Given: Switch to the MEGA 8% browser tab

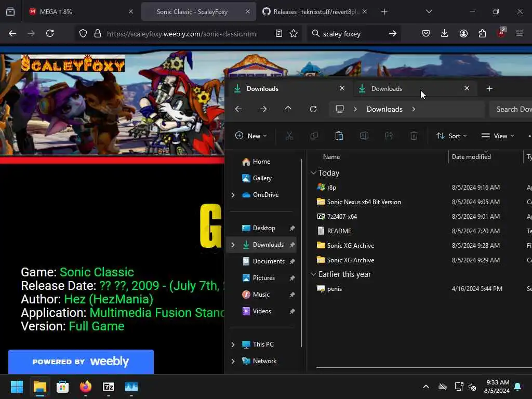Looking at the screenshot, I should (x=81, y=11).
